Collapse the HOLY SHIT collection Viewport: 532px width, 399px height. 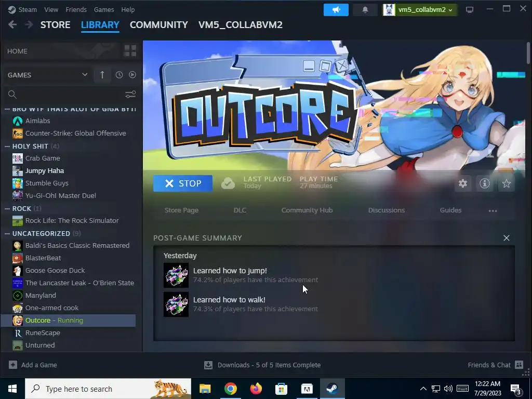[7, 146]
